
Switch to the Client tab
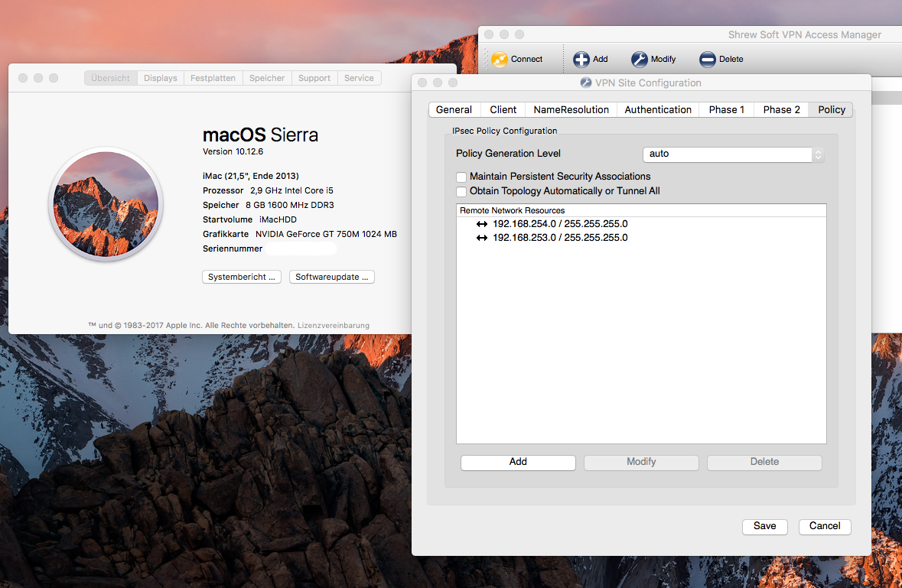pos(503,110)
